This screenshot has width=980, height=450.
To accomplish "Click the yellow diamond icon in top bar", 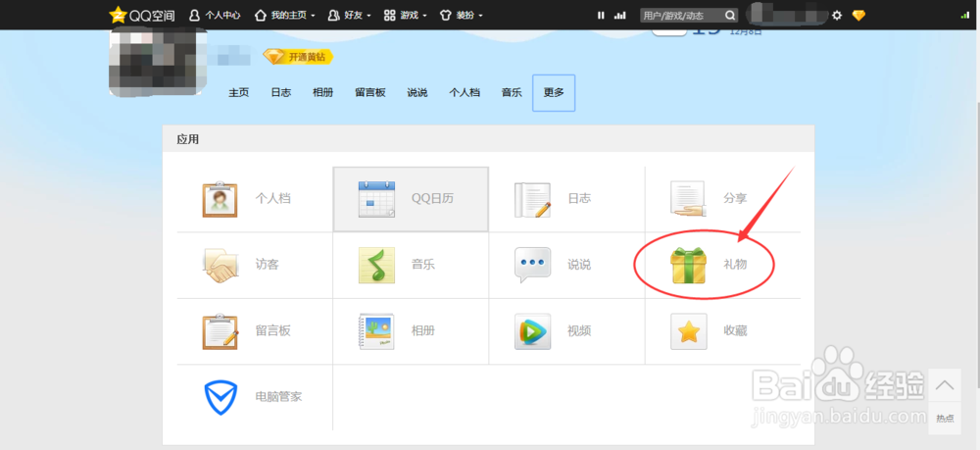I will click(858, 15).
